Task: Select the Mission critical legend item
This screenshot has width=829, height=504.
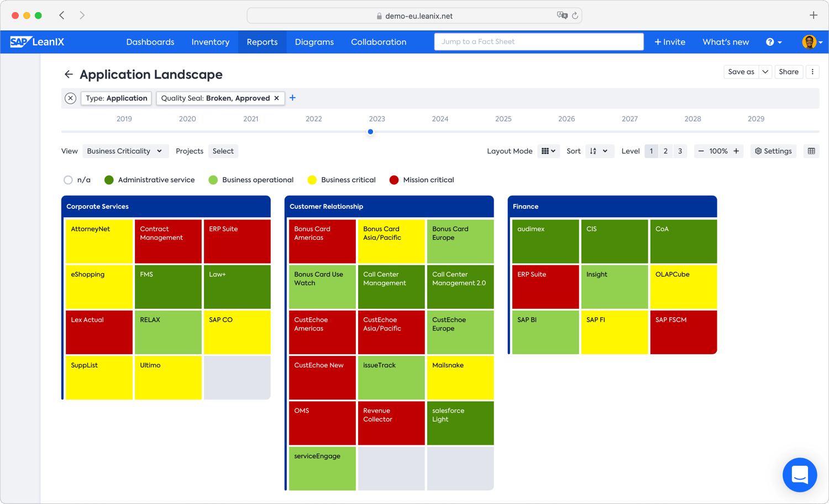Action: point(422,180)
